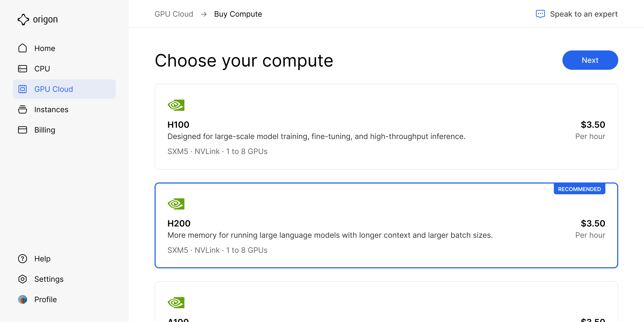The image size is (644, 322).
Task: Click the origon brand name
Action: click(x=45, y=19)
